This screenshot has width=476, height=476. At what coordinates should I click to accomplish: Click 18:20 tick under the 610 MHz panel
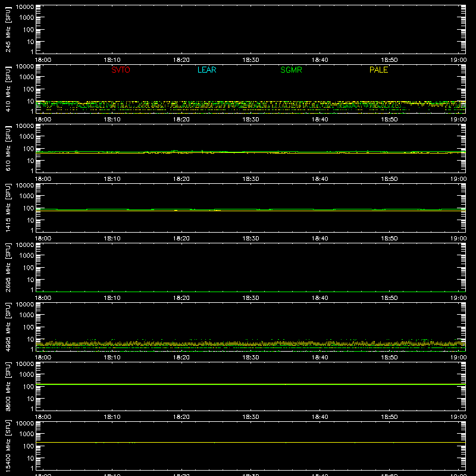pyautogui.click(x=181, y=179)
